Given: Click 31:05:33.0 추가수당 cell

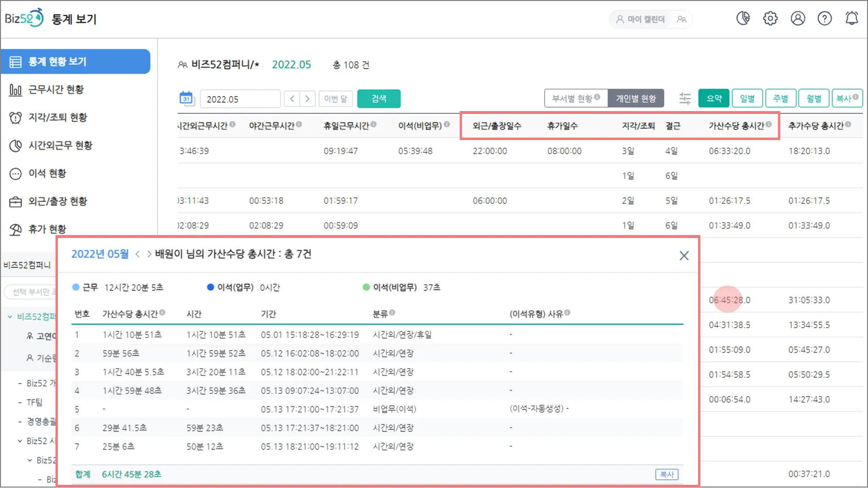Looking at the screenshot, I should point(809,300).
